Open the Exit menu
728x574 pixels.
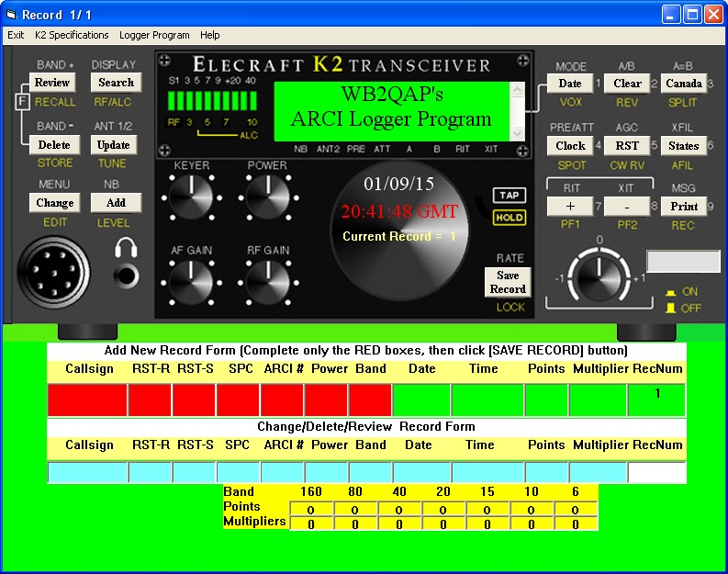point(16,35)
